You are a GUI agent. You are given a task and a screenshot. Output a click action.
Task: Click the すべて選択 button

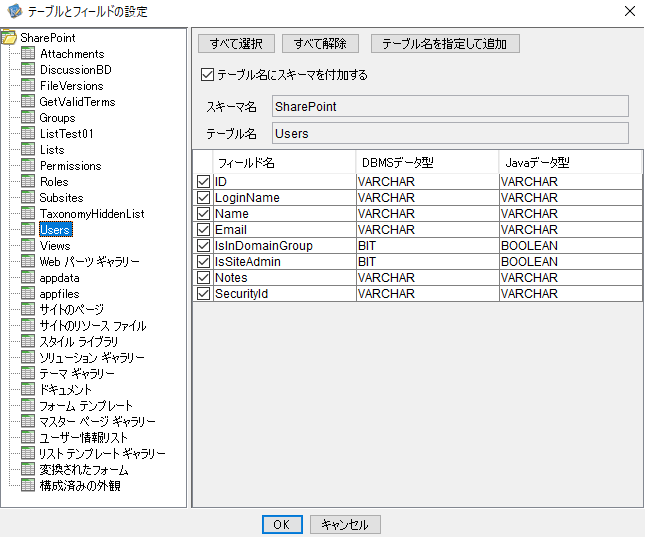[236, 43]
